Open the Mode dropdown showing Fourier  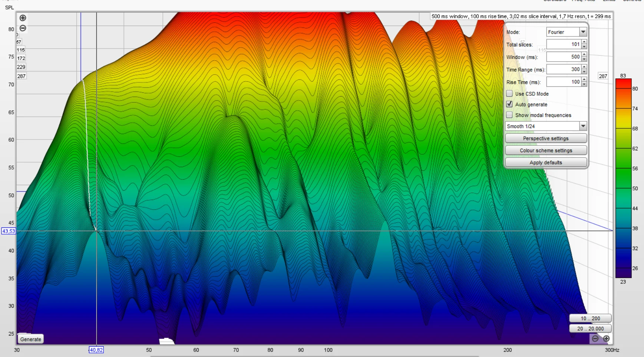[x=567, y=32]
